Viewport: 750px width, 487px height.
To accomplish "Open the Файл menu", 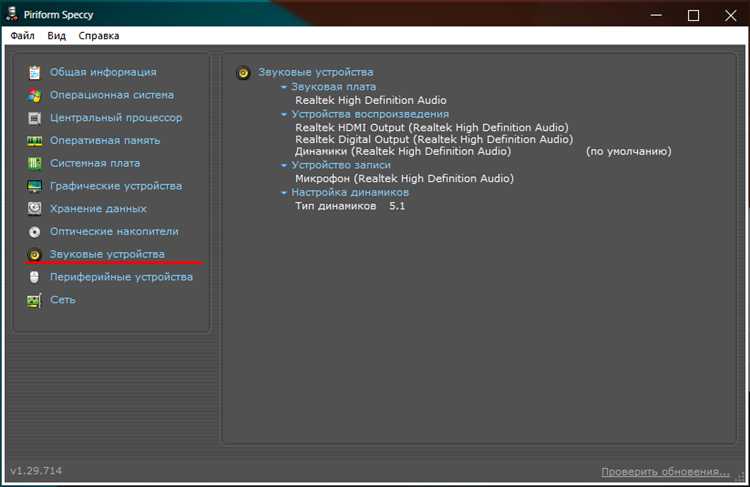I will click(22, 36).
